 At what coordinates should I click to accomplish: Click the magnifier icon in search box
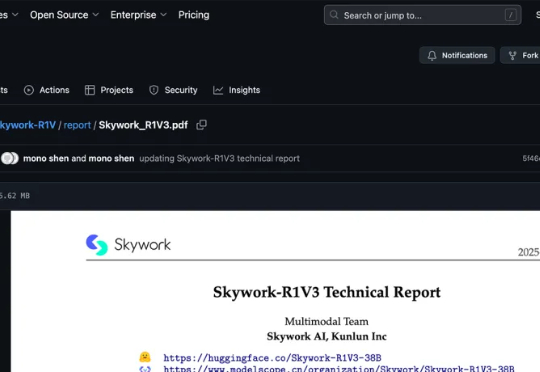[334, 15]
